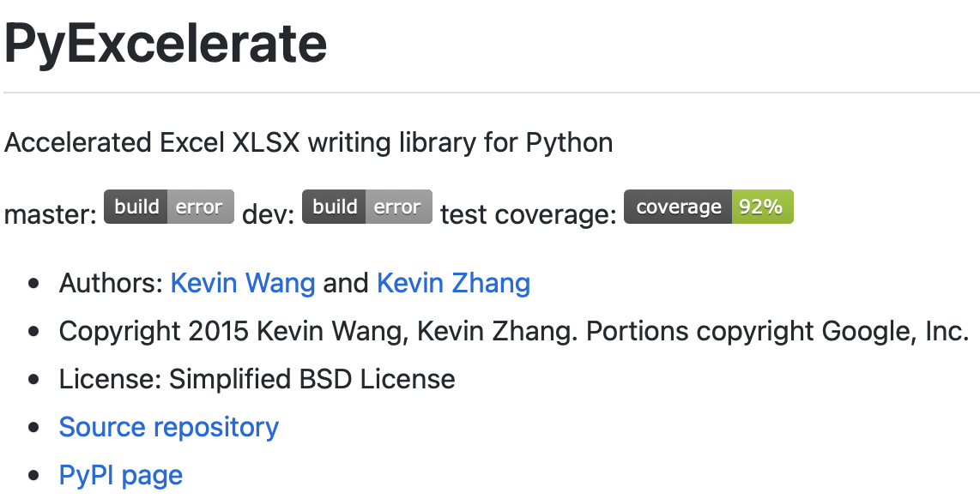The image size is (980, 499).
Task: Click the Copyright 2015 line
Action: pos(514,332)
